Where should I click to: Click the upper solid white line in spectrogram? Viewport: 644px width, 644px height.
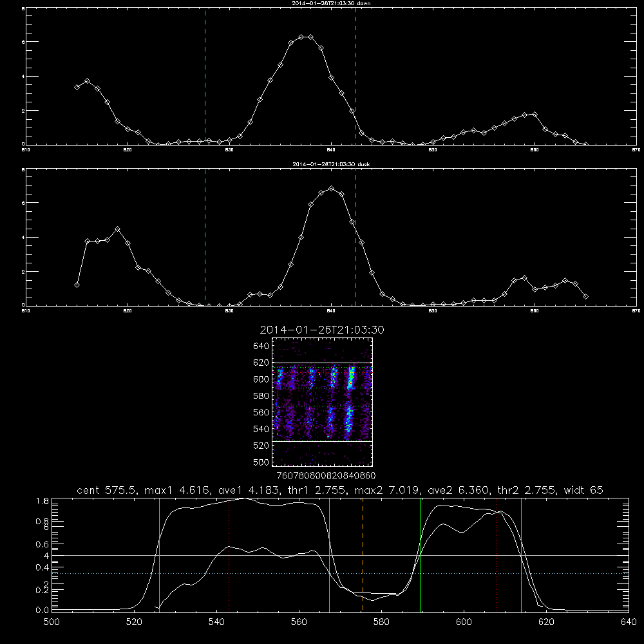click(322, 363)
